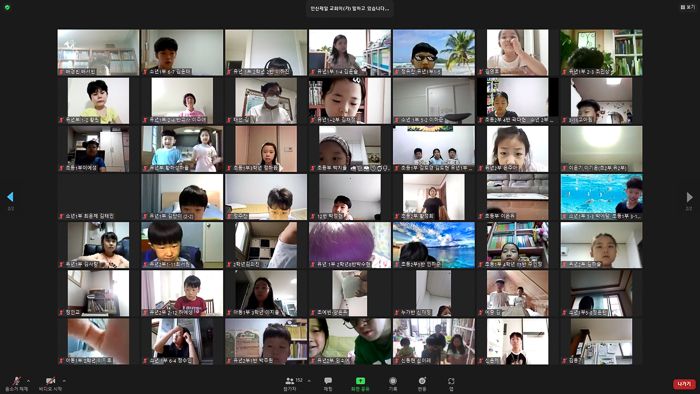Click the green share screen icon
700x394 pixels.
(x=360, y=381)
